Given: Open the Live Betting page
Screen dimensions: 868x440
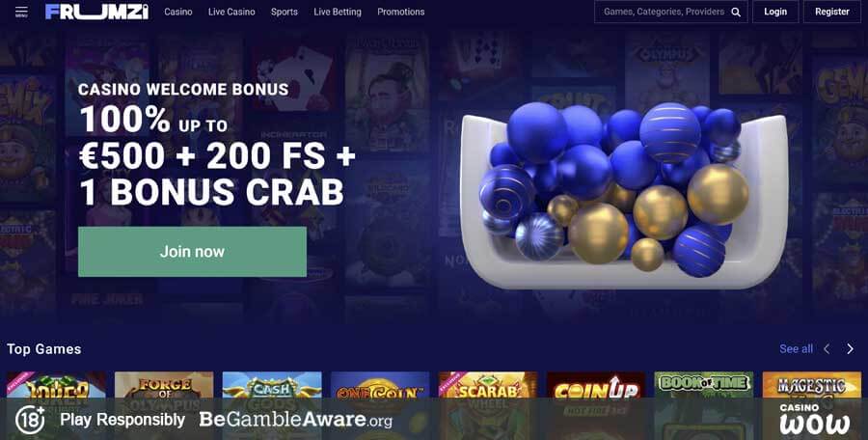Looking at the screenshot, I should tap(338, 12).
